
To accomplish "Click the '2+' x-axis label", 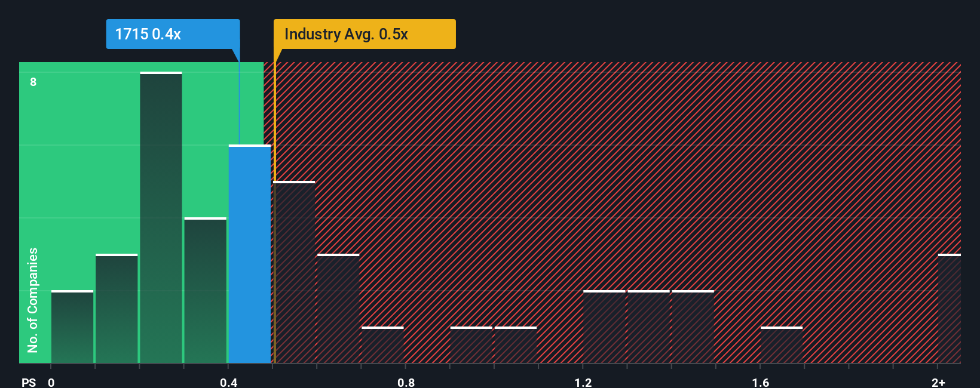I will click(x=938, y=382).
